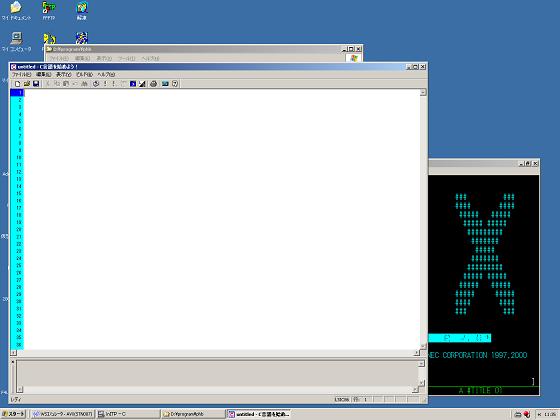Open the ビルド (Build) menu

click(84, 74)
